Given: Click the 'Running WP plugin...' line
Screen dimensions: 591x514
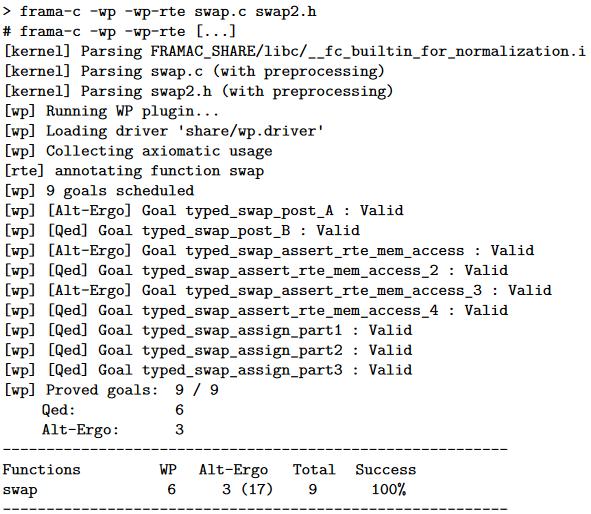Looking at the screenshot, I should [112, 111].
